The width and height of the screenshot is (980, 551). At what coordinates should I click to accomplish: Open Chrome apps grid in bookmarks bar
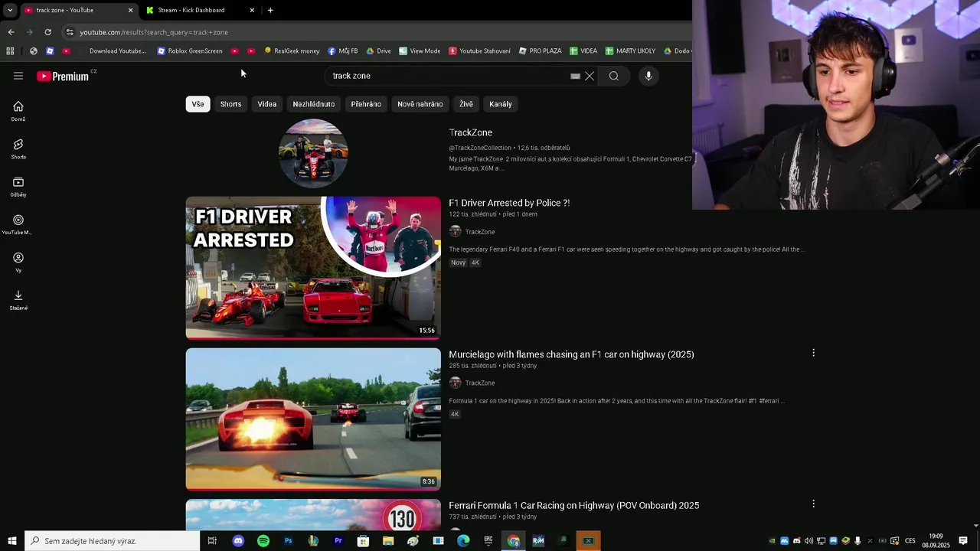[x=10, y=51]
